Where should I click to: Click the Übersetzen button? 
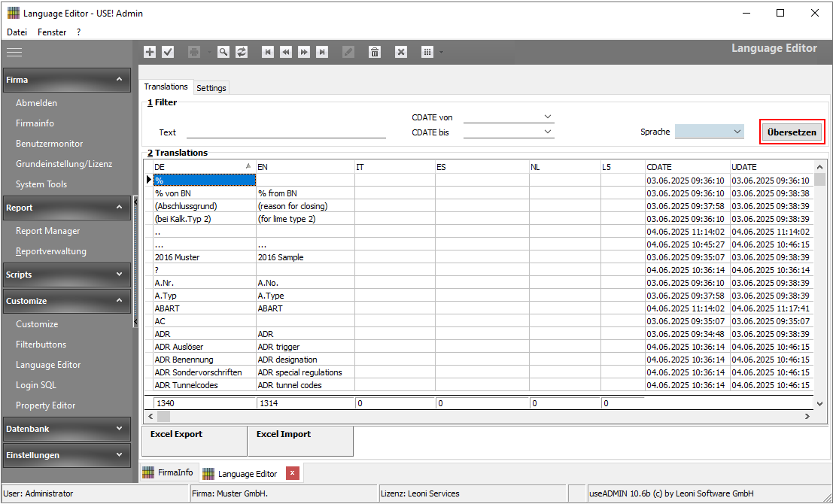tap(792, 132)
